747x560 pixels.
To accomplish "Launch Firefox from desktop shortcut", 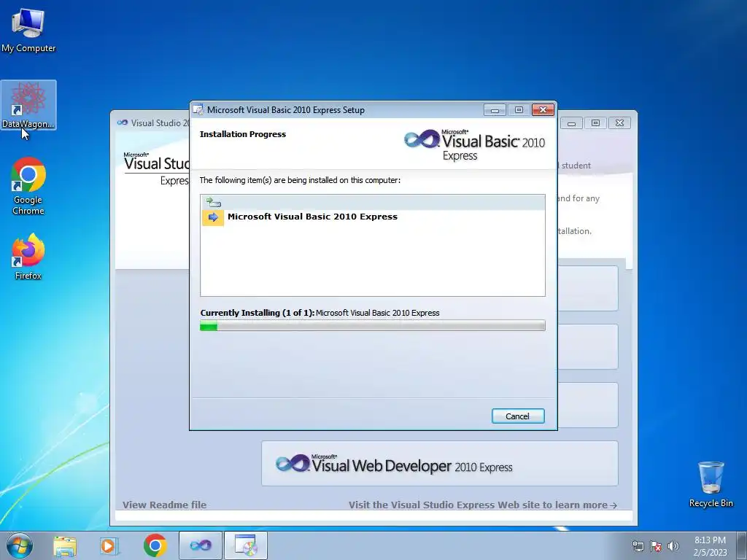I will coord(28,256).
